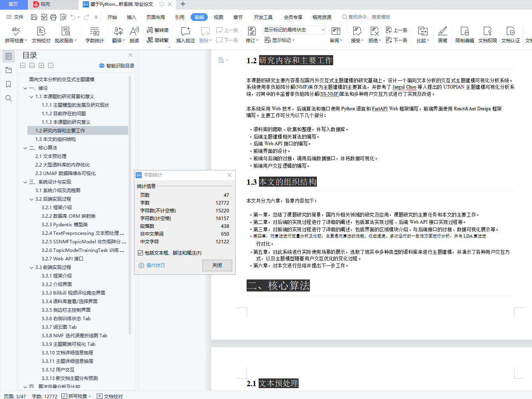Switch to the 开始 ribbon tab
Viewport: 532px width, 399px height.
[x=112, y=17]
